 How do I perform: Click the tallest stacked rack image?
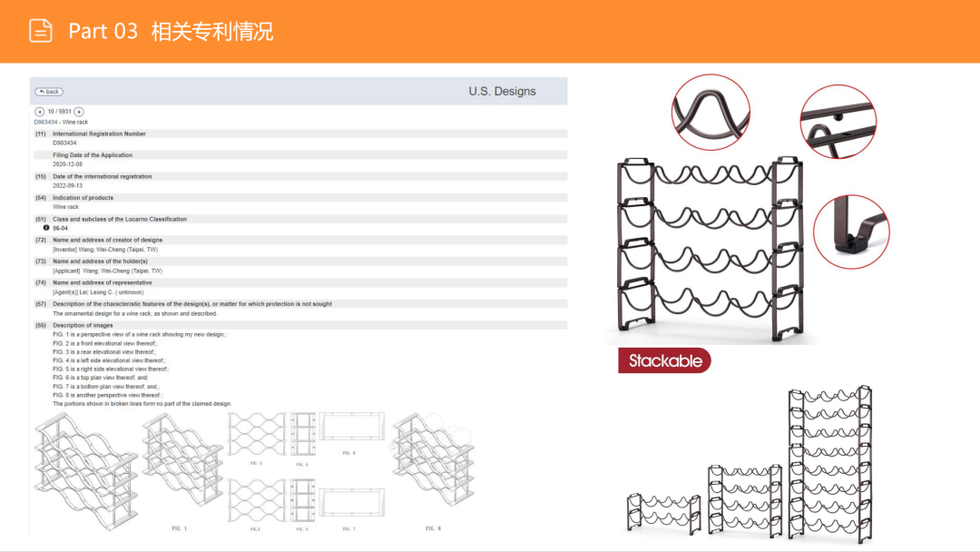[x=830, y=464]
